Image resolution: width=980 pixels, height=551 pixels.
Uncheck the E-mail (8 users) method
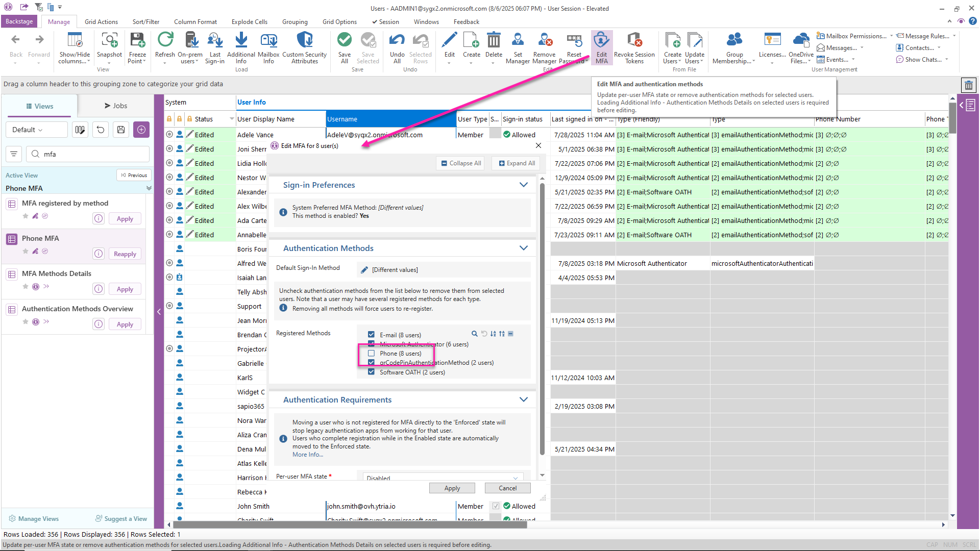[371, 335]
